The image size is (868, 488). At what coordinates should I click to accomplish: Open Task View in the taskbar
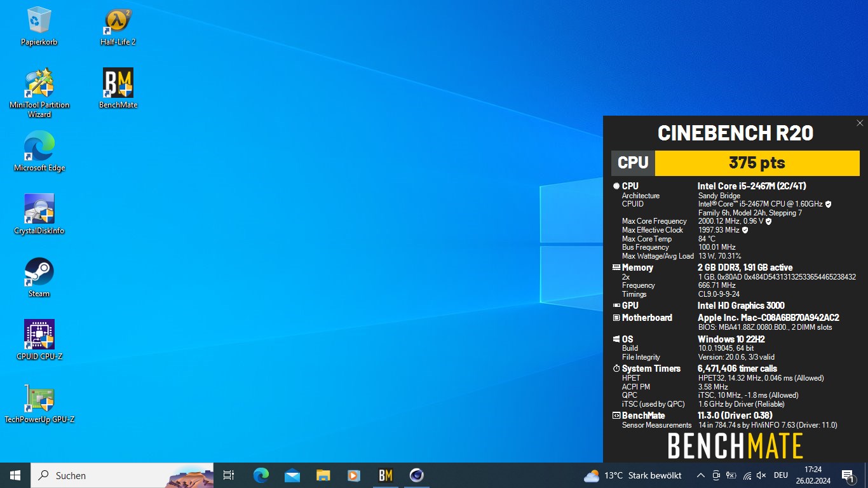point(229,475)
